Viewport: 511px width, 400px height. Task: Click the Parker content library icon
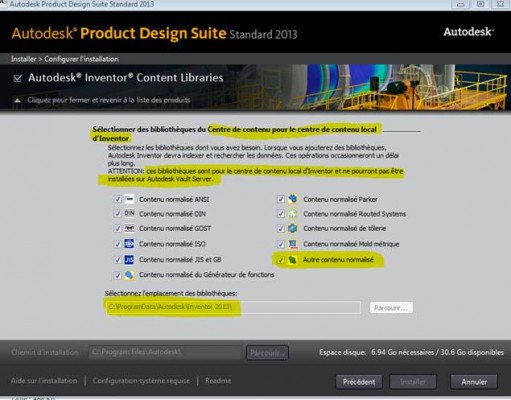click(x=292, y=199)
